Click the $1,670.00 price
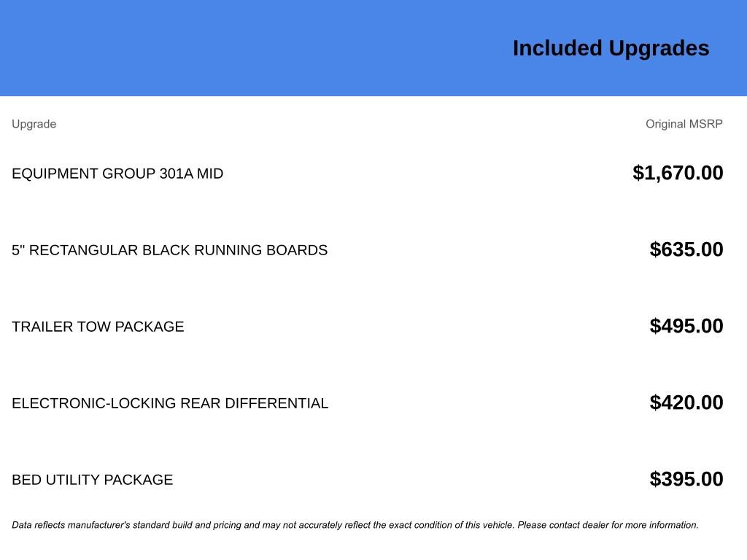This screenshot has width=747, height=560. pos(678,173)
